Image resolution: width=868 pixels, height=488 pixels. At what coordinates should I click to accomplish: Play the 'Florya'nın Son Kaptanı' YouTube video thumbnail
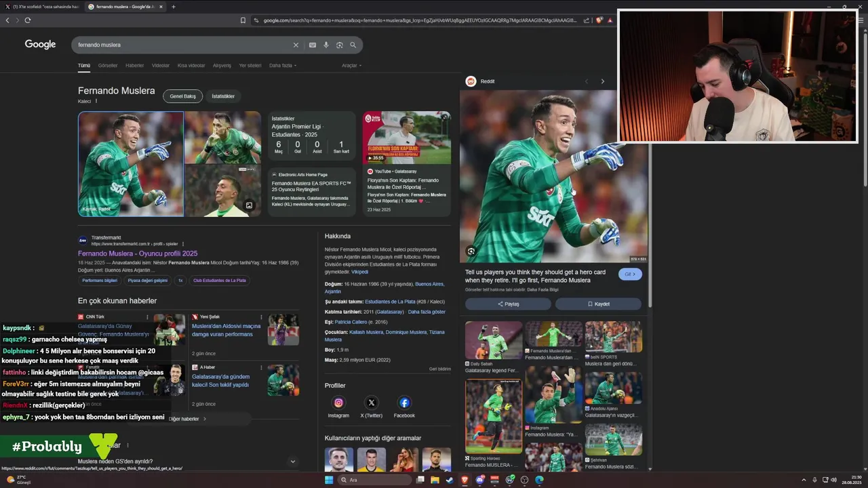(406, 138)
